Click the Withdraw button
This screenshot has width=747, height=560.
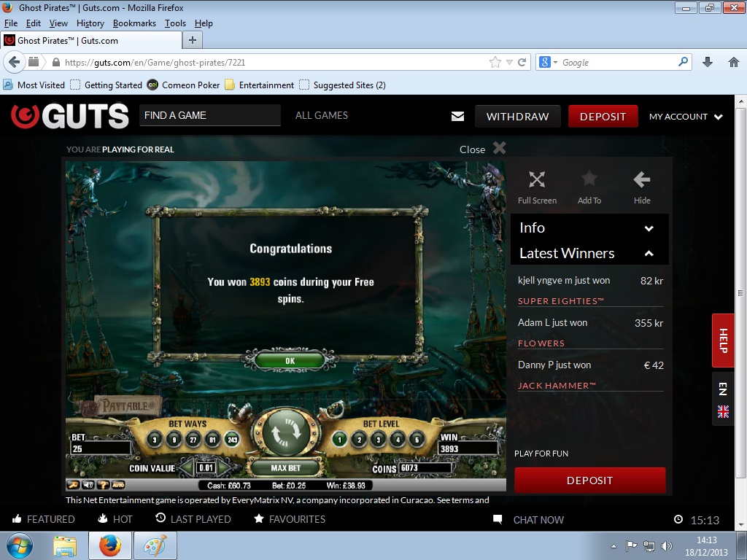tap(517, 117)
